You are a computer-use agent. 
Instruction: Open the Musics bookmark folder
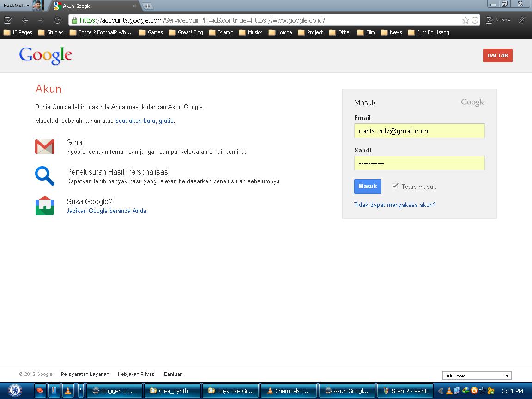pyautogui.click(x=251, y=32)
